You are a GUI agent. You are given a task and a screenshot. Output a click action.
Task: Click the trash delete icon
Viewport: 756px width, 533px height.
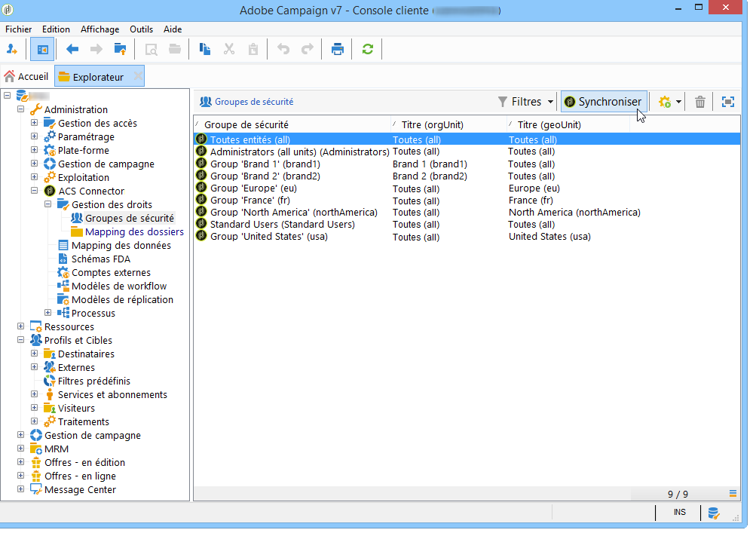click(x=700, y=103)
